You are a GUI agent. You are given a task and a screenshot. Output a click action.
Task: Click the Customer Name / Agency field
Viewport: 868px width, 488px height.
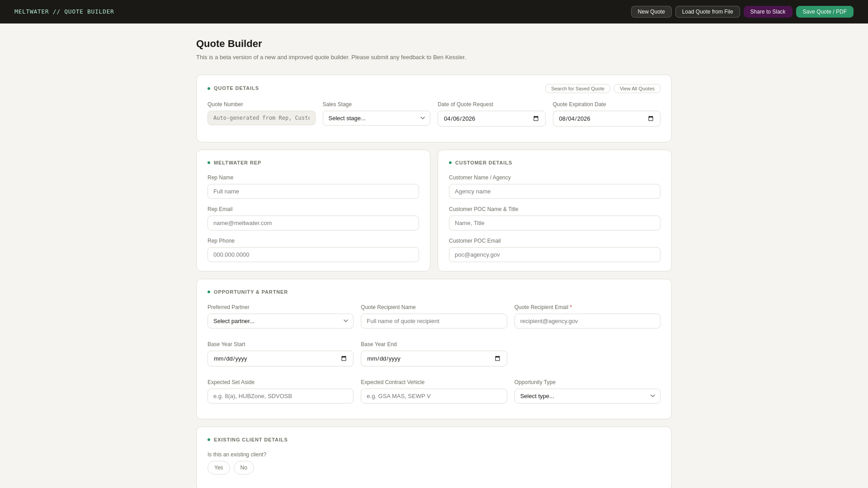[x=555, y=192]
